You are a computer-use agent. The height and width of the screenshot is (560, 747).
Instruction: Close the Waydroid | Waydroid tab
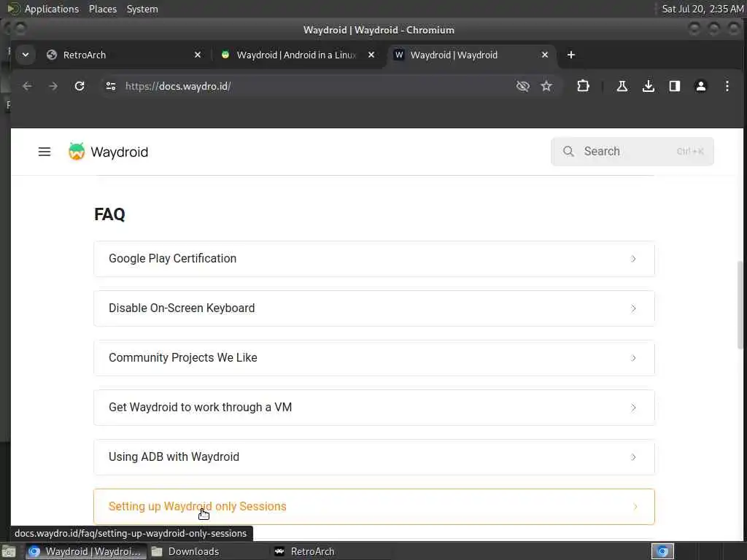coord(545,55)
